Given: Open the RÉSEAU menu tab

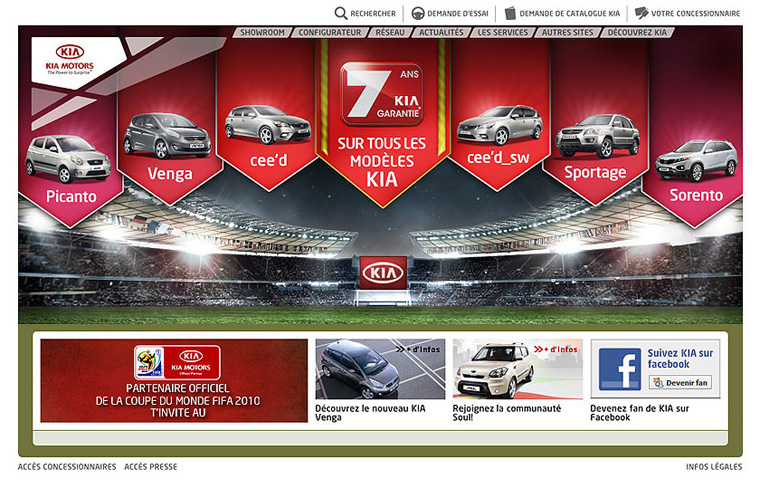Looking at the screenshot, I should (390, 32).
